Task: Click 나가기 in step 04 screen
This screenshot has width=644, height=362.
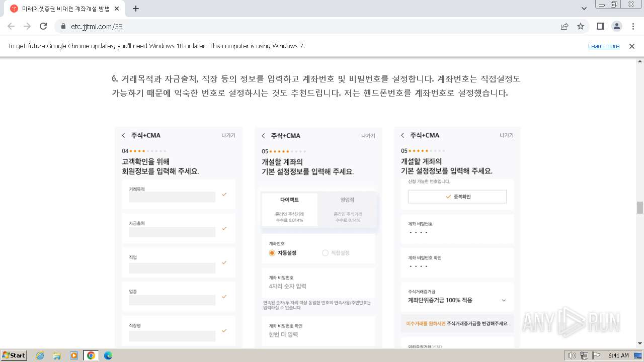Action: coord(228,135)
